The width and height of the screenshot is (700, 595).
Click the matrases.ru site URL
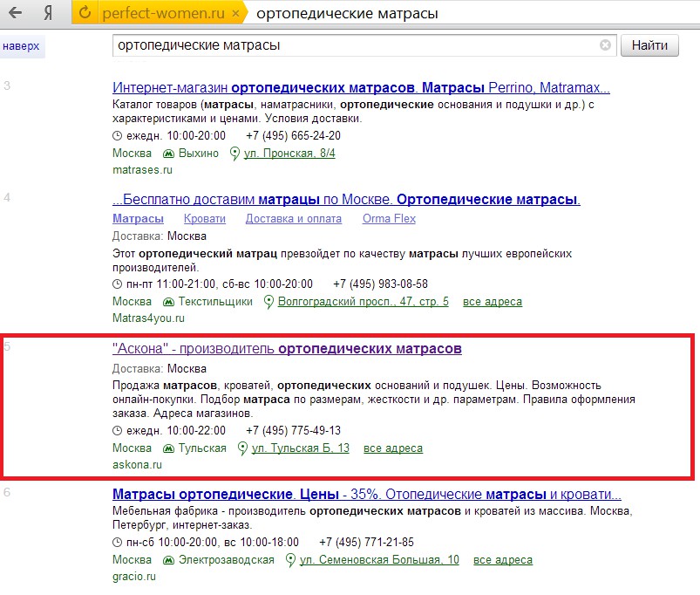(x=142, y=170)
